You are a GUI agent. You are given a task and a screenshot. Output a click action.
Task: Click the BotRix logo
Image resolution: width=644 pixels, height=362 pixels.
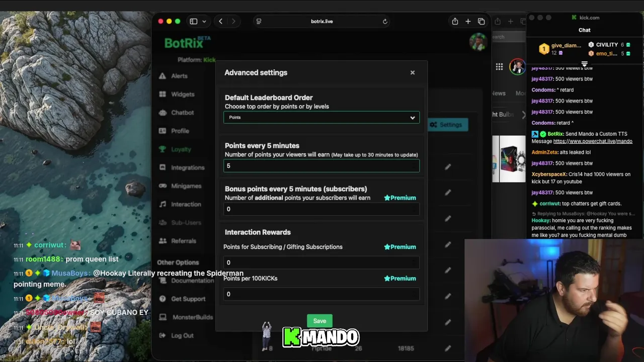point(187,43)
